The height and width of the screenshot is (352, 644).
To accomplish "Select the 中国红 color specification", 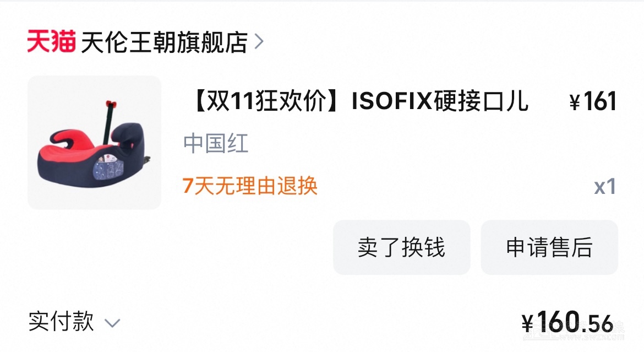I will coord(216,144).
